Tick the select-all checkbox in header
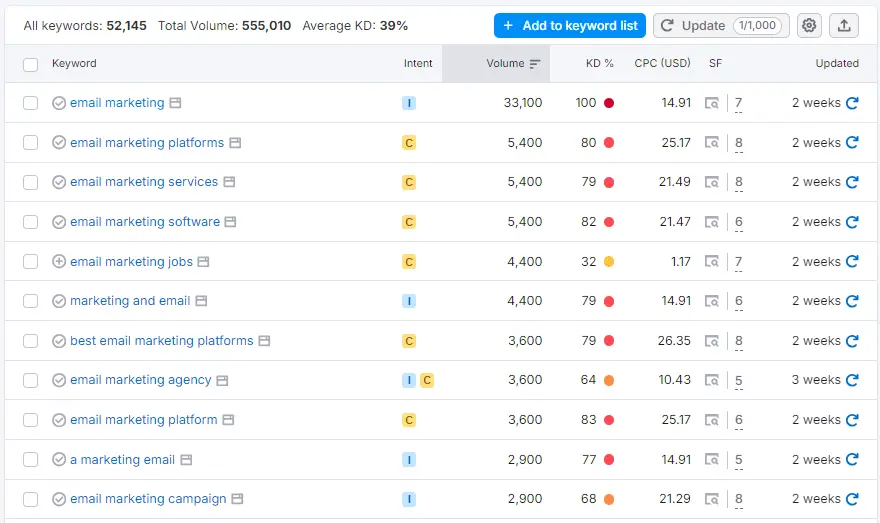The height and width of the screenshot is (523, 880). coord(31,64)
